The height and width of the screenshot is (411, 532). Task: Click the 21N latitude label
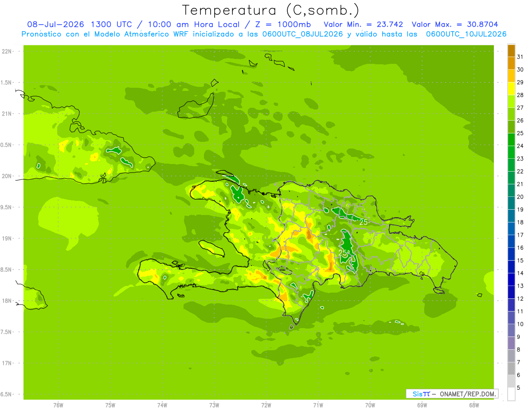click(7, 114)
